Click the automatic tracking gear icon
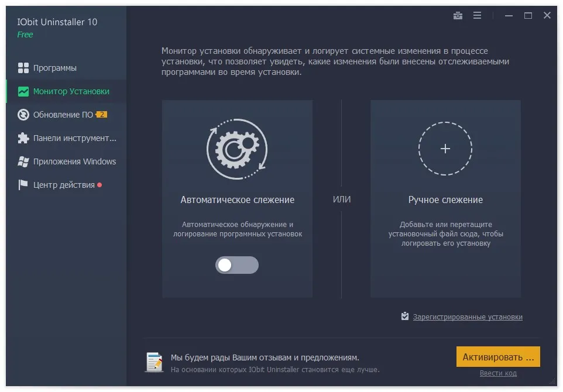563x392 pixels. pos(237,149)
